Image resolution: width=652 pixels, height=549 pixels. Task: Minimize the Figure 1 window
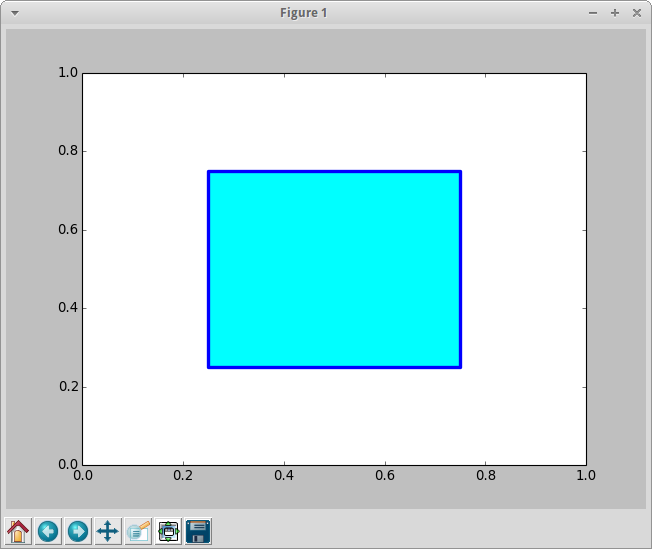tap(593, 13)
